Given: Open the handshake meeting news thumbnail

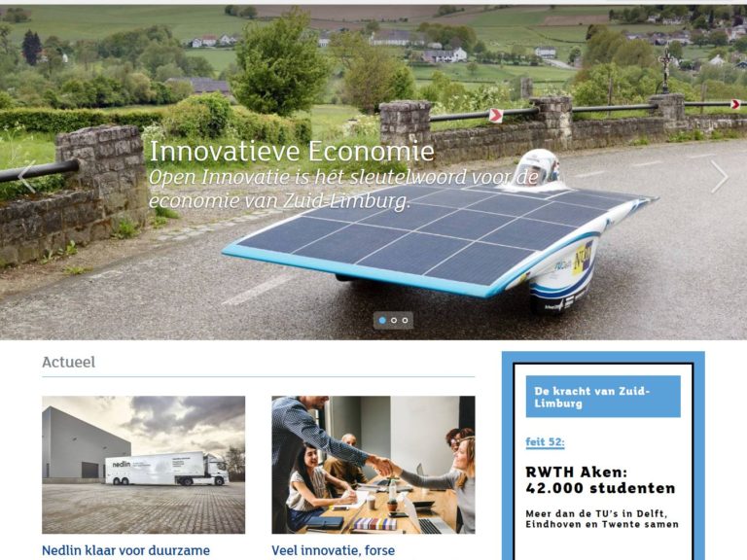Looking at the screenshot, I should coord(373,465).
